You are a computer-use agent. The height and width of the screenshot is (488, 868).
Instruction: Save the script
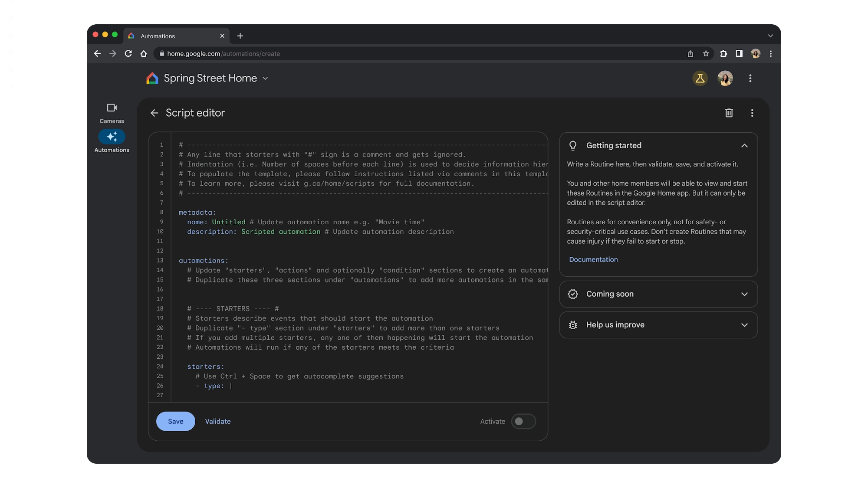click(176, 422)
